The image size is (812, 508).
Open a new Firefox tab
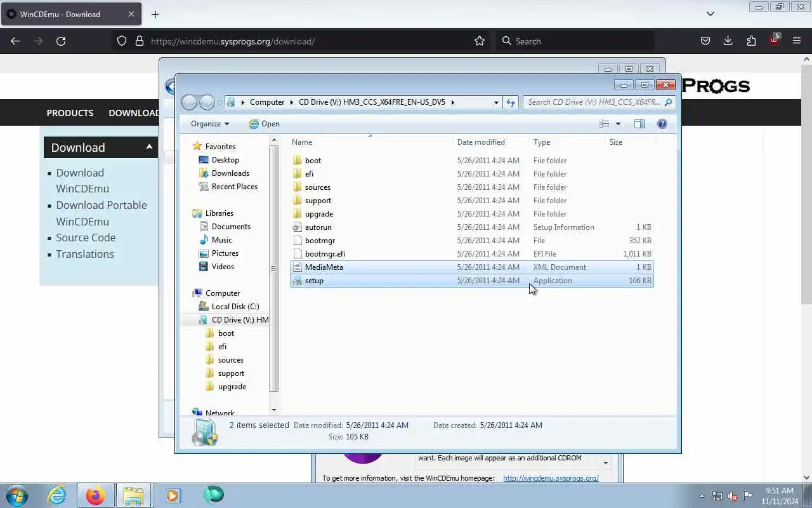[155, 14]
